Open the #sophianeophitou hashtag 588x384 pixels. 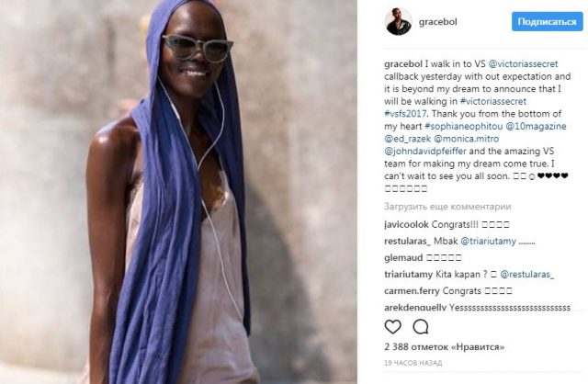[463, 126]
